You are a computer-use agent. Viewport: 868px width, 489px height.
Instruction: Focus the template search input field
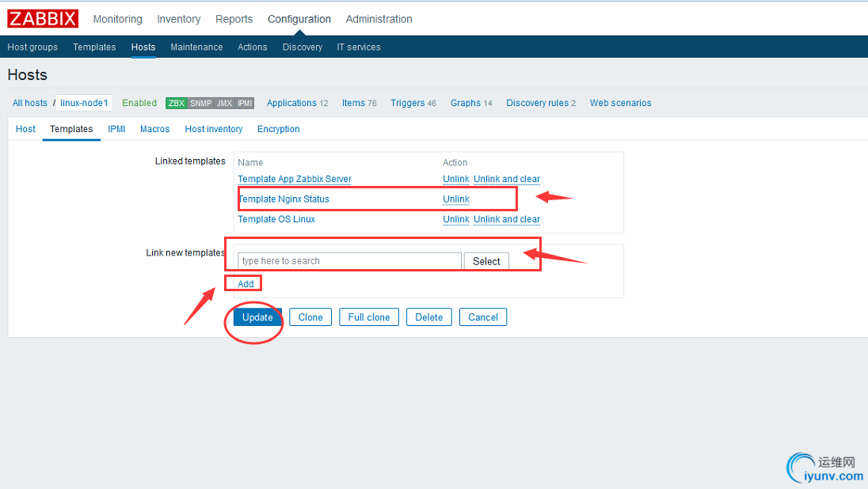pyautogui.click(x=349, y=261)
